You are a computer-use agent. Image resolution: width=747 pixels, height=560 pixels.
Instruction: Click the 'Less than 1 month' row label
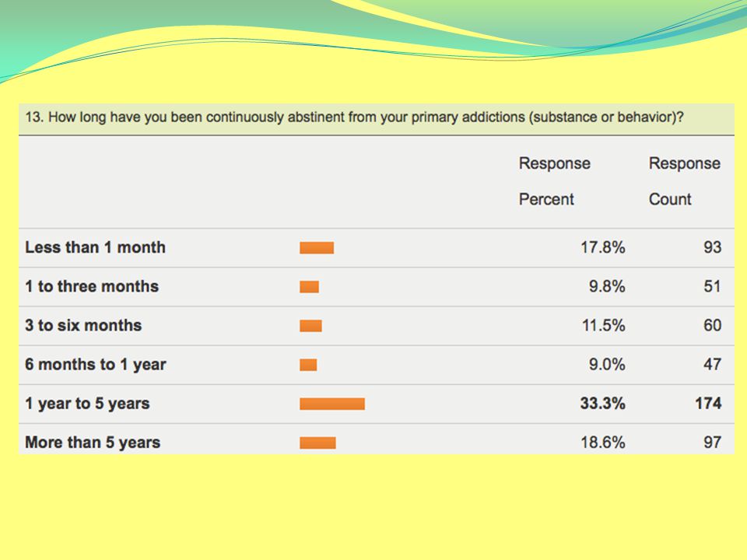(x=95, y=247)
